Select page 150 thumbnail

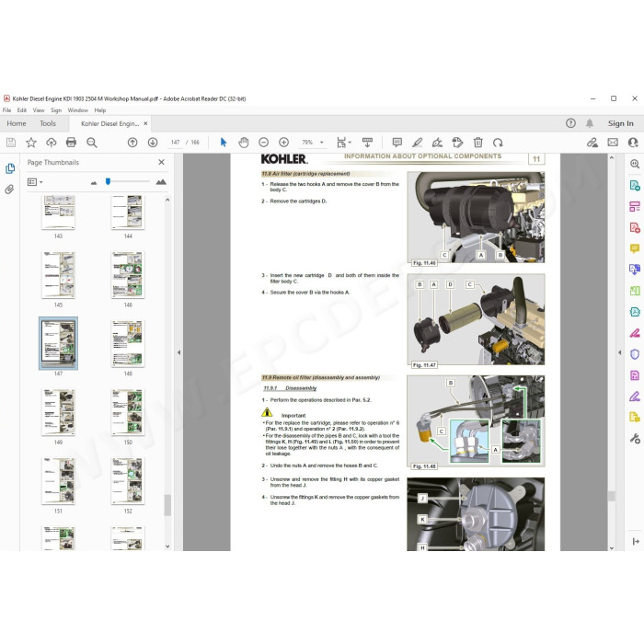[x=128, y=412]
